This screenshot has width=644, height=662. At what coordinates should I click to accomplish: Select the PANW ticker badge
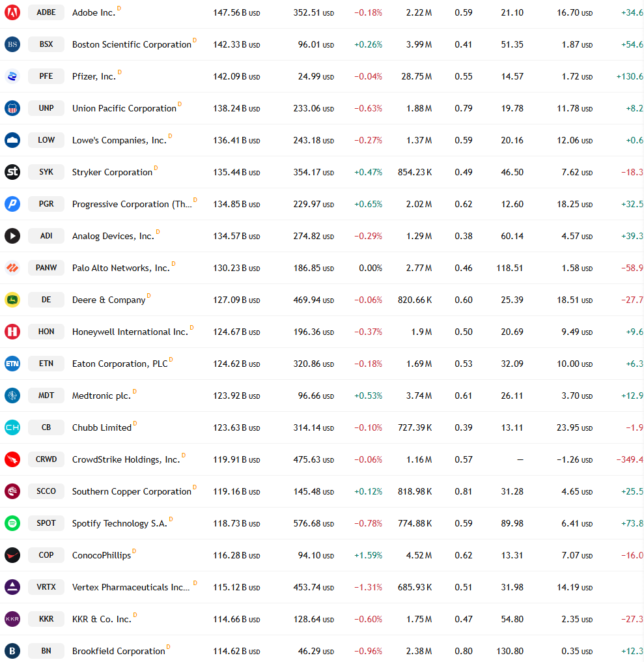(x=46, y=268)
